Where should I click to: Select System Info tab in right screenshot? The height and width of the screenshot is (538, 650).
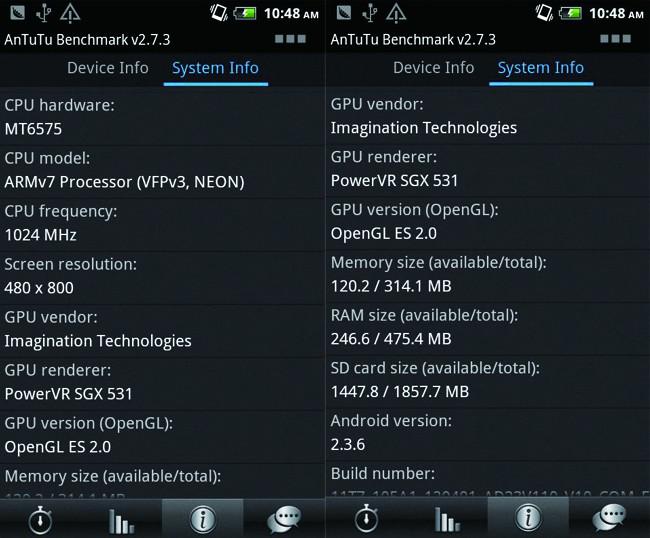pos(541,68)
